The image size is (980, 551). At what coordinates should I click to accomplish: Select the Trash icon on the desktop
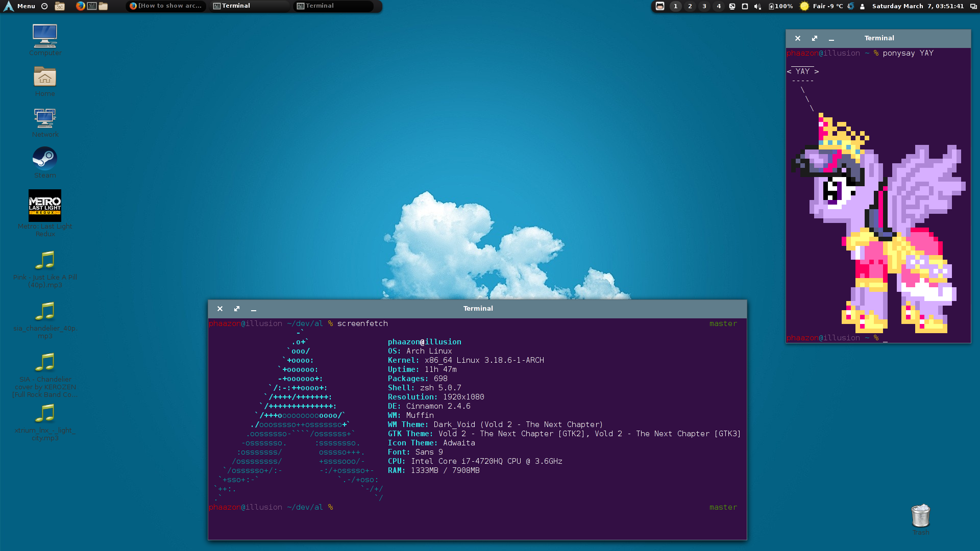(920, 516)
